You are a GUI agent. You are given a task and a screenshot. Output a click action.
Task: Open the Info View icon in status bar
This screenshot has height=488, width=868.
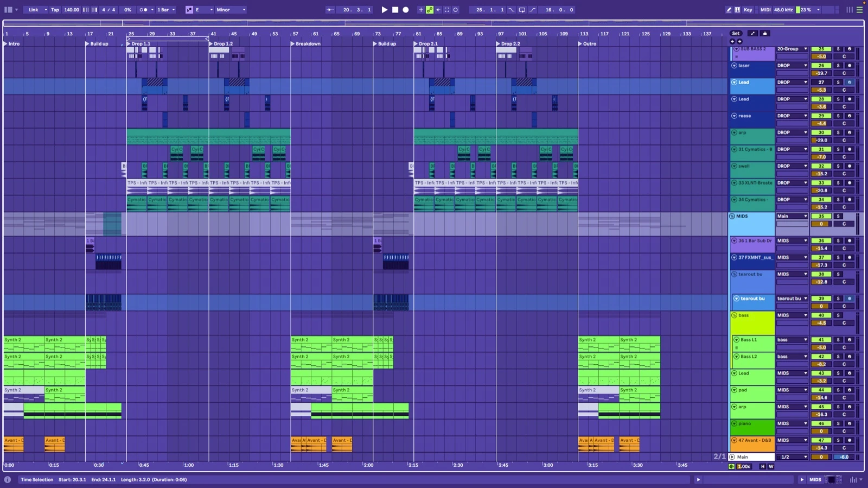click(x=8, y=480)
